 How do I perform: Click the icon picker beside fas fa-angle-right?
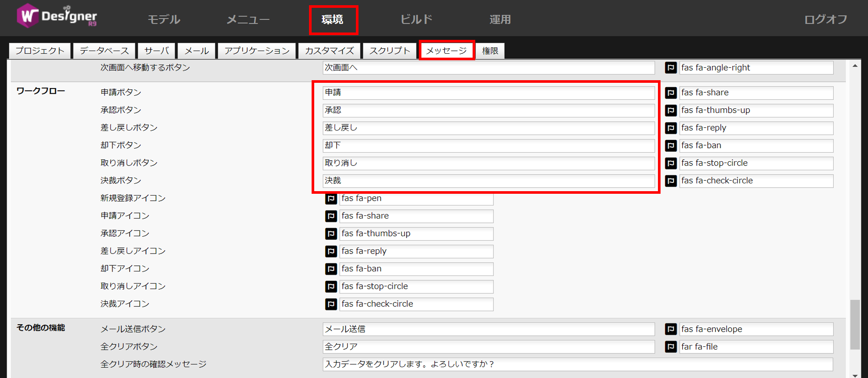[x=671, y=68]
